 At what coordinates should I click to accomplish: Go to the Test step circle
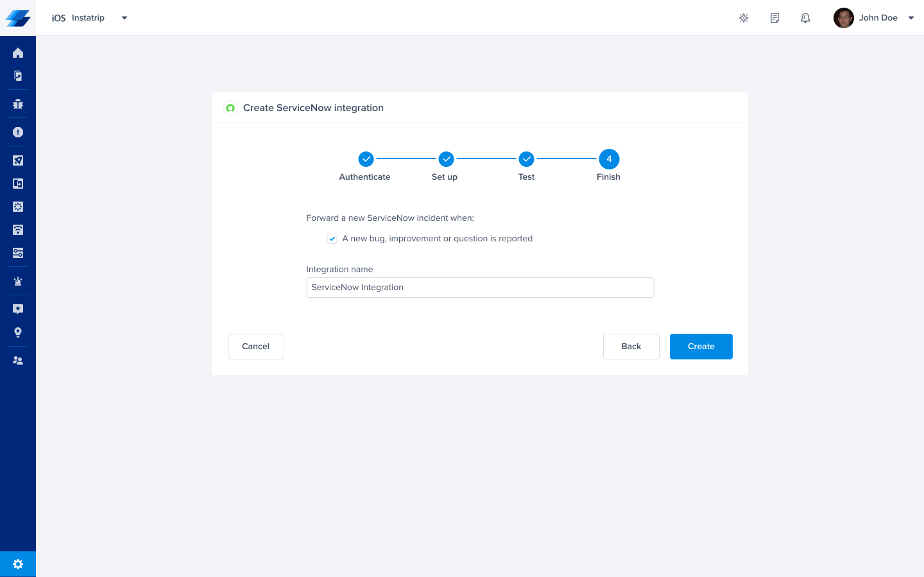coord(526,159)
